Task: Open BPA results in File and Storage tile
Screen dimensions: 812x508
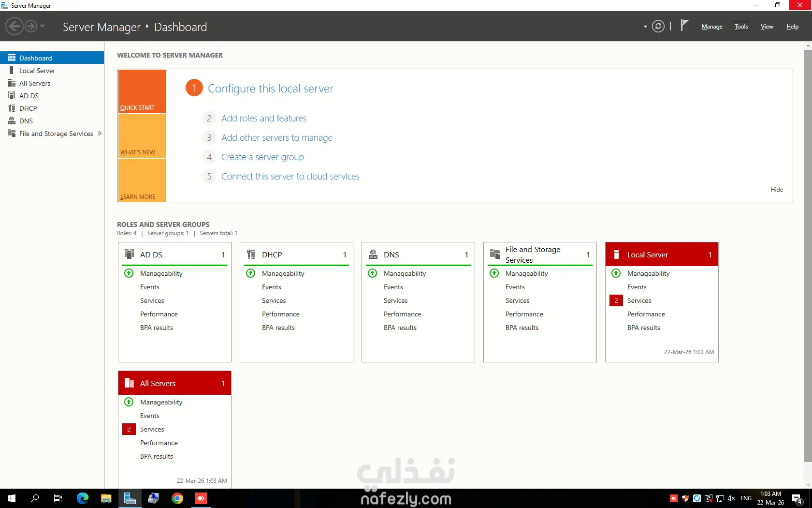Action: pyautogui.click(x=522, y=328)
